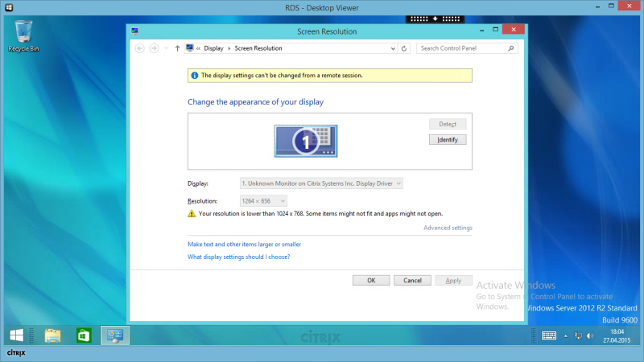Click the Control Panel icon in the address bar

click(189, 48)
